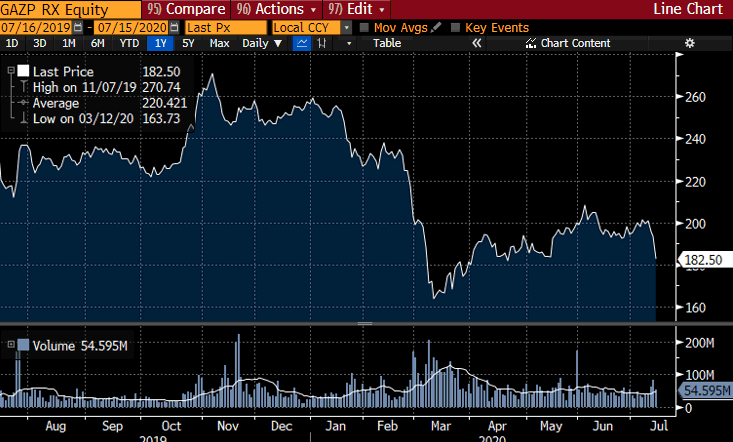Enable the Key Events checkbox

click(457, 26)
